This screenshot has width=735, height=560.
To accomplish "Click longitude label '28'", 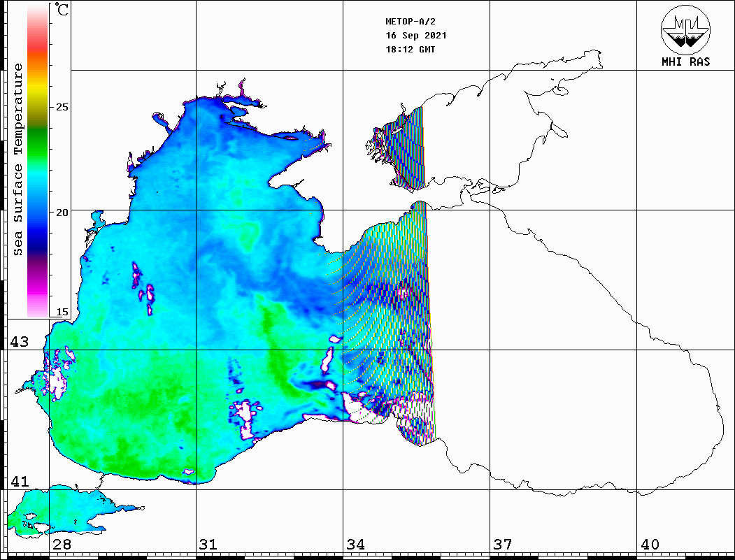I will pyautogui.click(x=62, y=544).
